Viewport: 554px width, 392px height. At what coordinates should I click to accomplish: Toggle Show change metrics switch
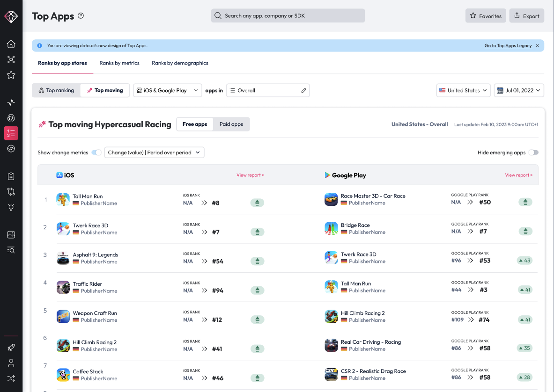pos(96,152)
